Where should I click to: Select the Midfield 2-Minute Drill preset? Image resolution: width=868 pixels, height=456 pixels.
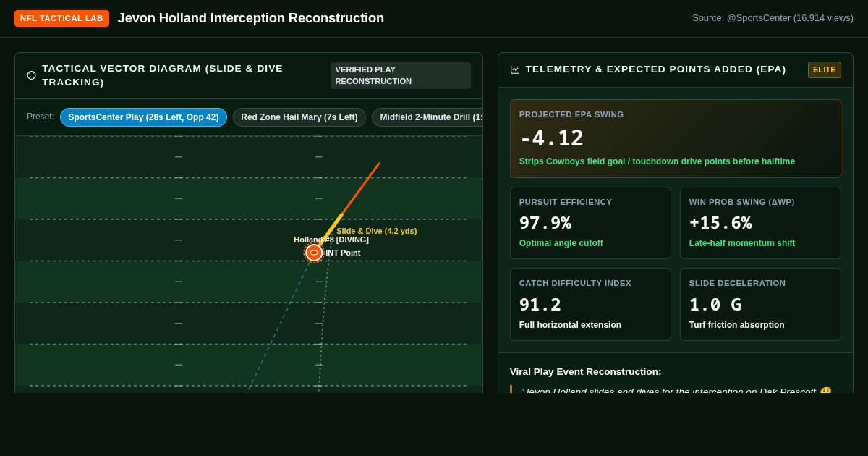pos(427,117)
